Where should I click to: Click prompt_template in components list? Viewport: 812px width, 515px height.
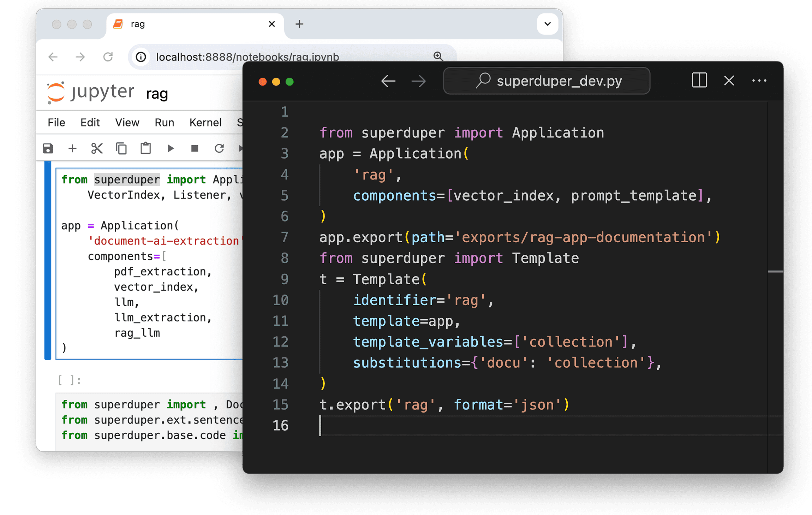click(634, 196)
